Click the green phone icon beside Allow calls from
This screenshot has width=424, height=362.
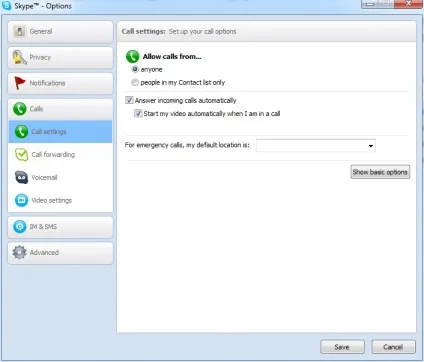click(132, 57)
